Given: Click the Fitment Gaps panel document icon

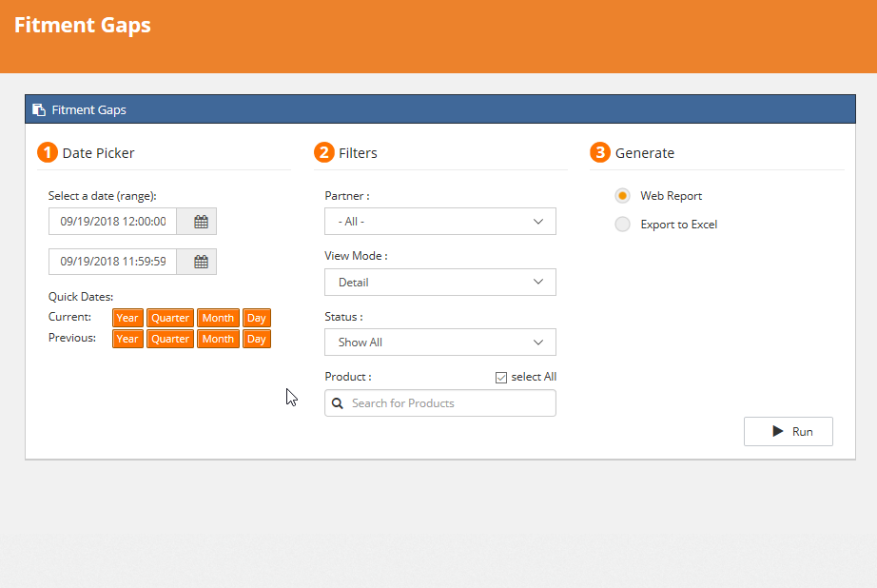Looking at the screenshot, I should click(39, 109).
